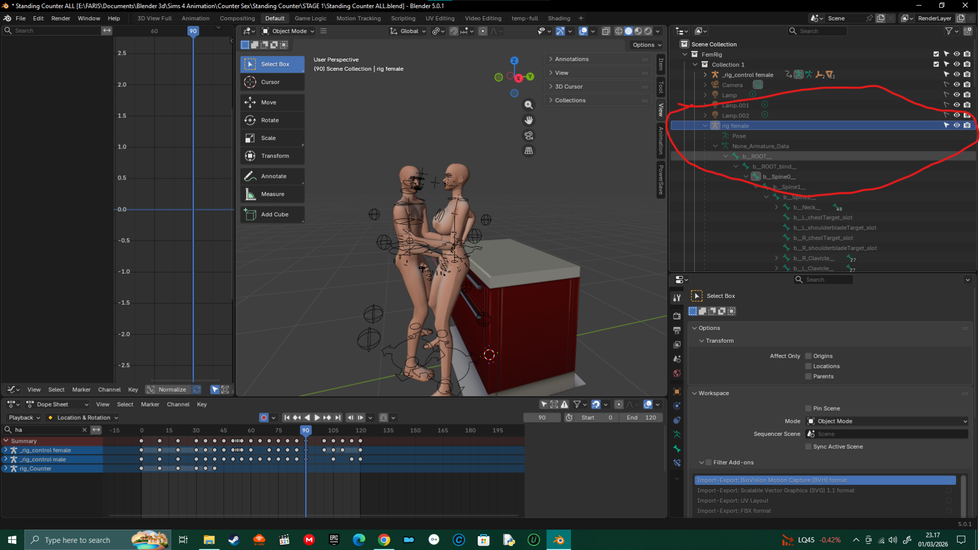
Task: Open the Global transform orientation dropdown
Action: (408, 31)
